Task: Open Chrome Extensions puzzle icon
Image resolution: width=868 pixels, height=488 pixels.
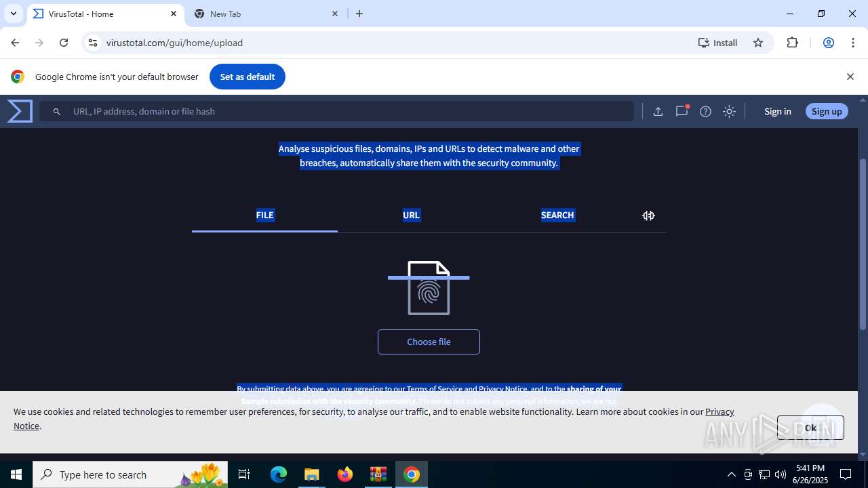Action: [x=792, y=43]
